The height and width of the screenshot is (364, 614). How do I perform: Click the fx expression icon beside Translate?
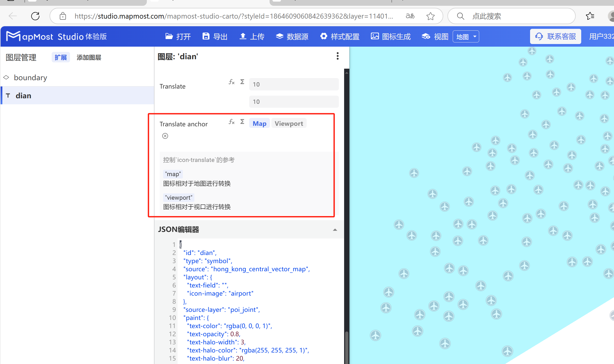tap(231, 82)
